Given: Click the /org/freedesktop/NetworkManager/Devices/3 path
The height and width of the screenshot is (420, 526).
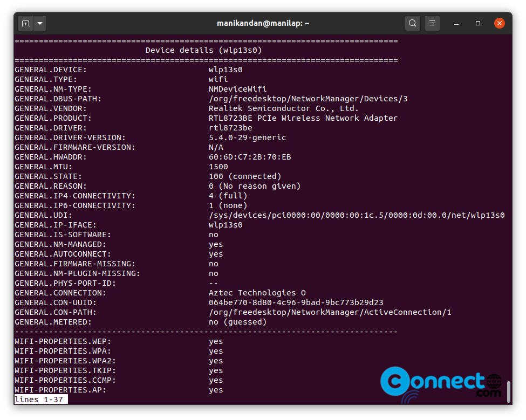Looking at the screenshot, I should coord(308,99).
